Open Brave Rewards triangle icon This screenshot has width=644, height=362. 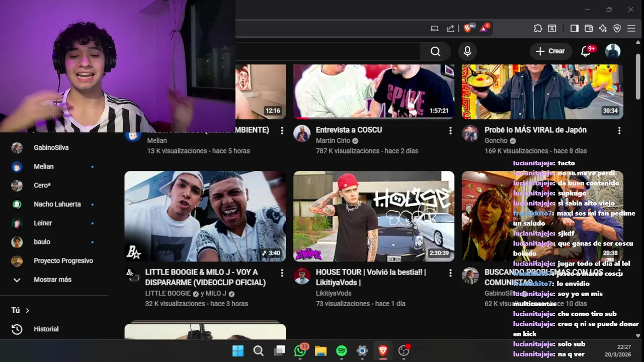[484, 28]
